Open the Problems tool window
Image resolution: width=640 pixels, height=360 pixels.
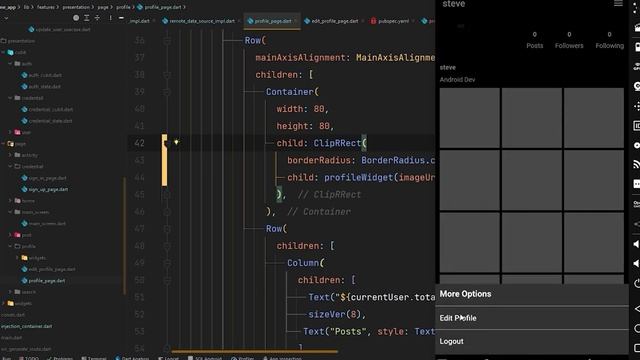60,358
